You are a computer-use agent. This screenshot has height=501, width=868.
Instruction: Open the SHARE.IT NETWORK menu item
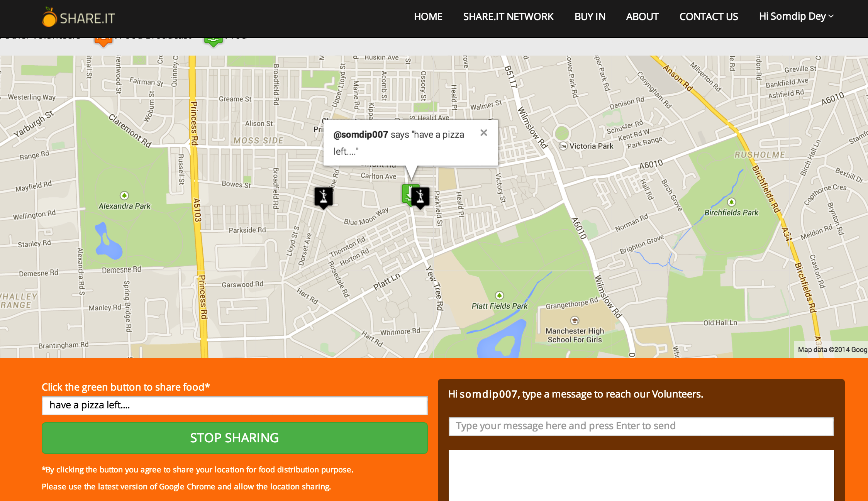508,17
